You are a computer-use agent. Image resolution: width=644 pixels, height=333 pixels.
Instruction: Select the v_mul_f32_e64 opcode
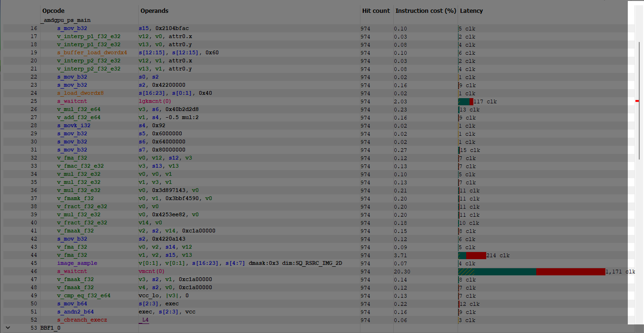[x=79, y=110]
